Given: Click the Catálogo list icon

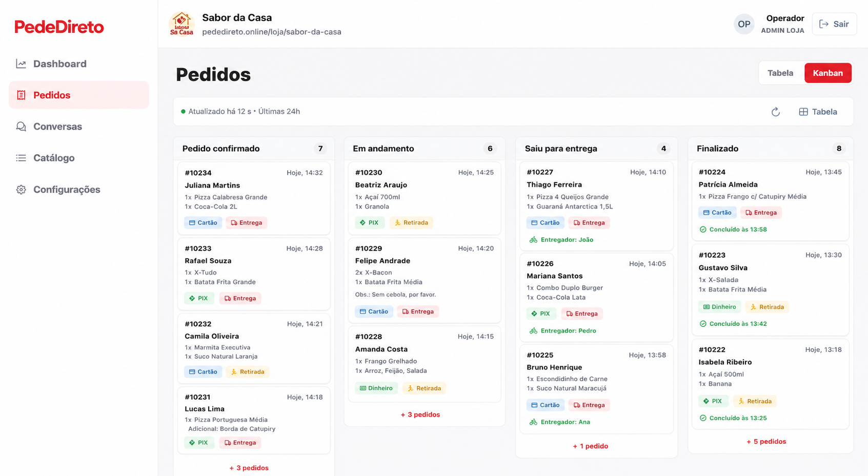Looking at the screenshot, I should (21, 158).
